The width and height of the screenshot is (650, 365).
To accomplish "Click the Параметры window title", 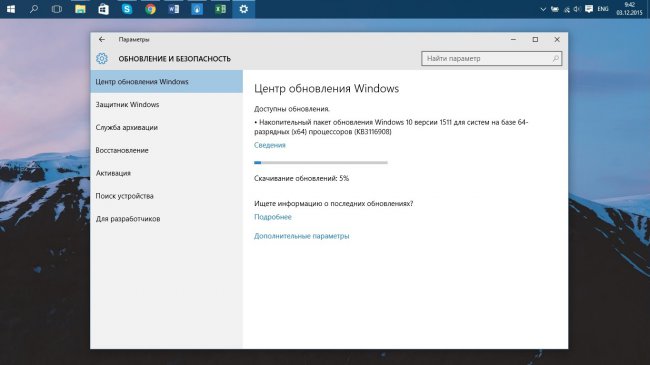I will (x=134, y=39).
